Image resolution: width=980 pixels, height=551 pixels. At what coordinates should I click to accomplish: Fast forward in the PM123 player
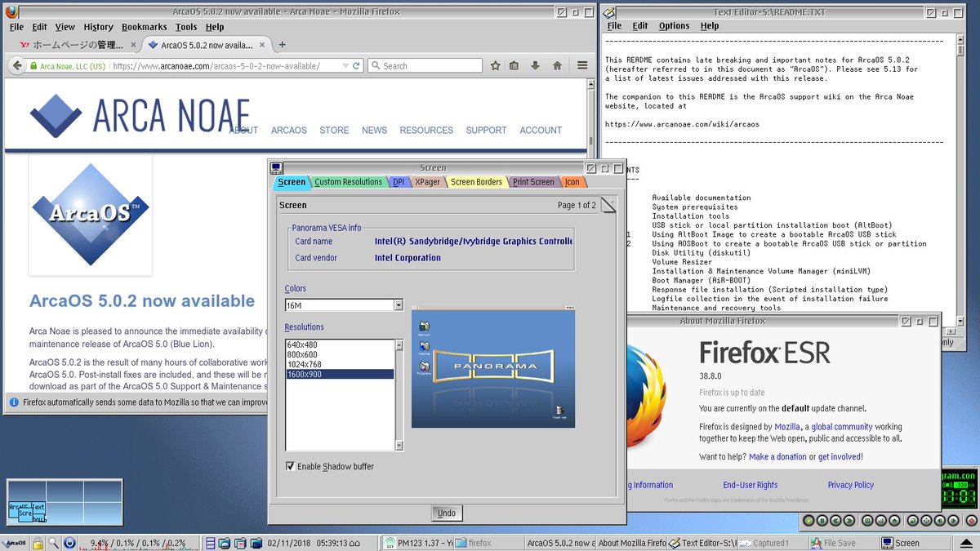click(849, 519)
